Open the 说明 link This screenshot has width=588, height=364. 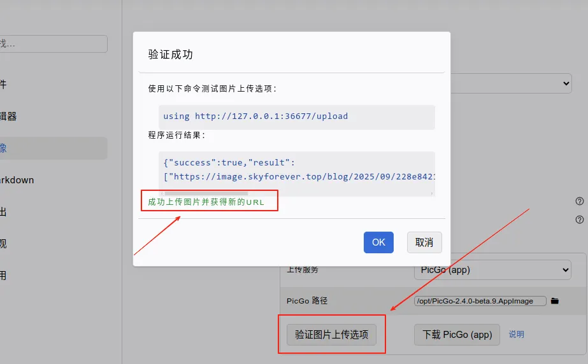(517, 335)
